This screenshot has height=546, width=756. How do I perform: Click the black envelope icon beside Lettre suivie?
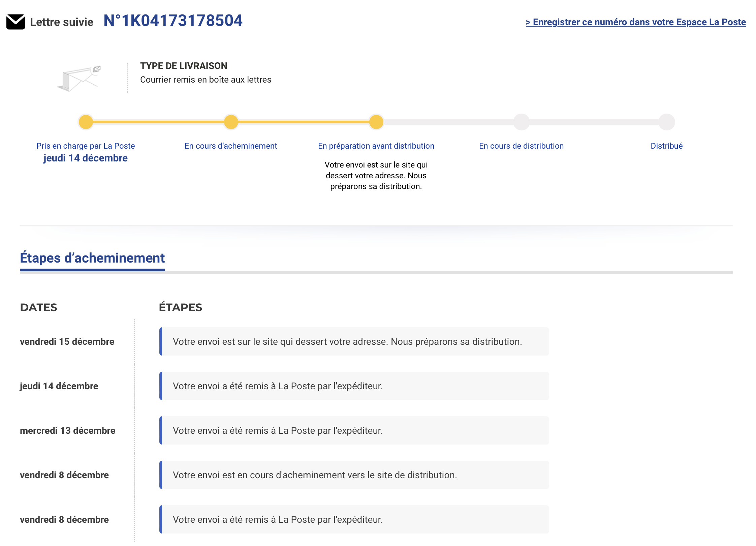click(x=15, y=22)
